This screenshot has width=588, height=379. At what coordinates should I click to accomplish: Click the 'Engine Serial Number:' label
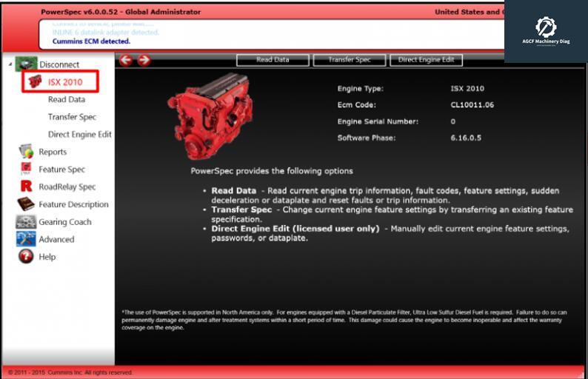click(378, 121)
